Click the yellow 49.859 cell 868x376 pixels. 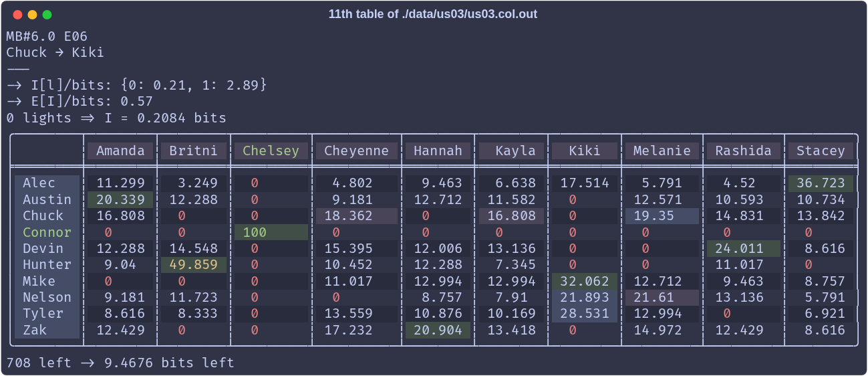pos(194,265)
